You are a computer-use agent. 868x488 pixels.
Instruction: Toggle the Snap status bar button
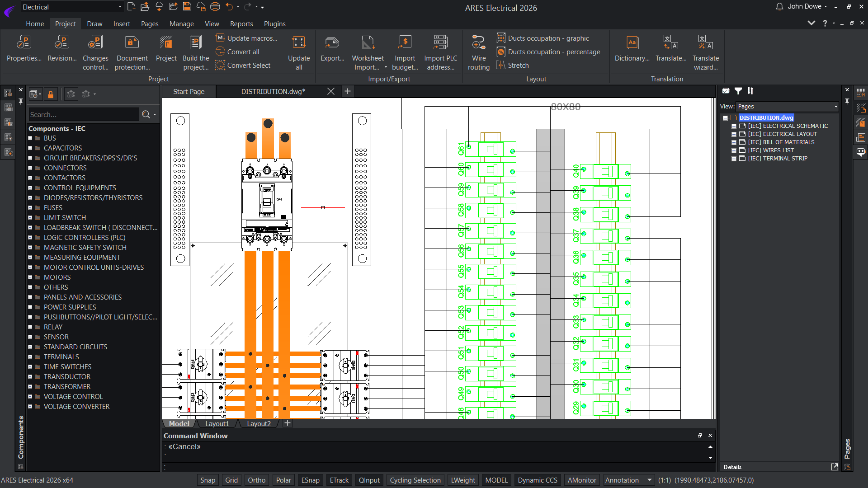(208, 480)
